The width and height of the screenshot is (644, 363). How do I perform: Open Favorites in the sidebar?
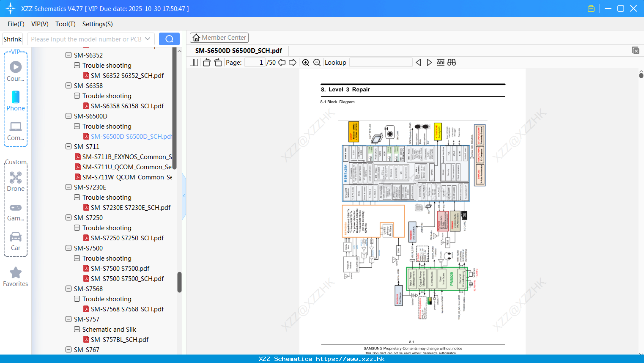click(x=16, y=277)
